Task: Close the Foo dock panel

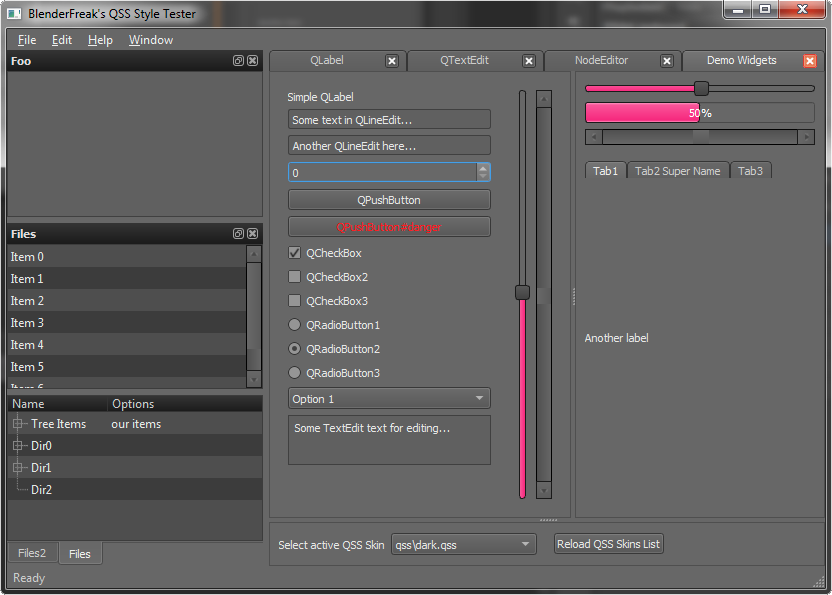Action: [x=253, y=61]
